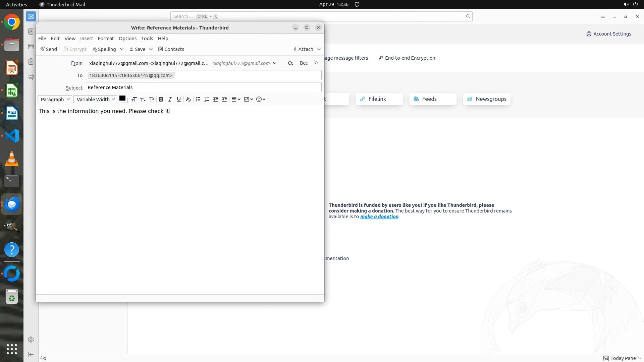Toggle underline text formatting
Screen dimensions: 644x362
178,99
